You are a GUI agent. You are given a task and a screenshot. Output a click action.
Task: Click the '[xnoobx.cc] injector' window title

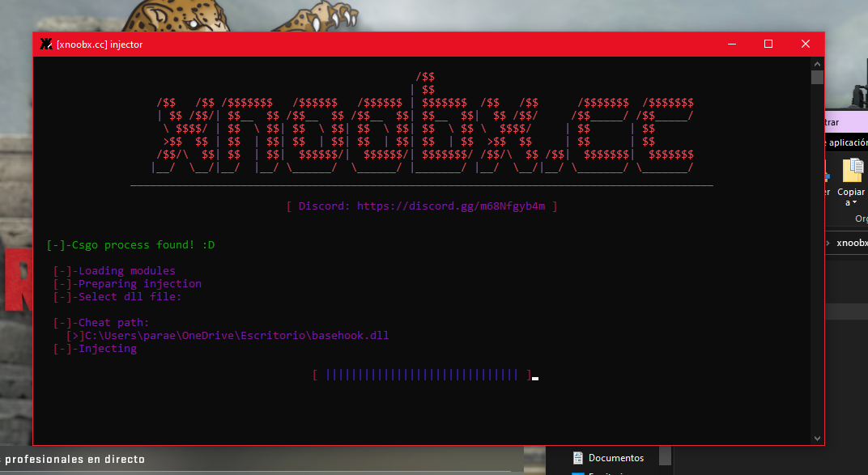pos(100,45)
